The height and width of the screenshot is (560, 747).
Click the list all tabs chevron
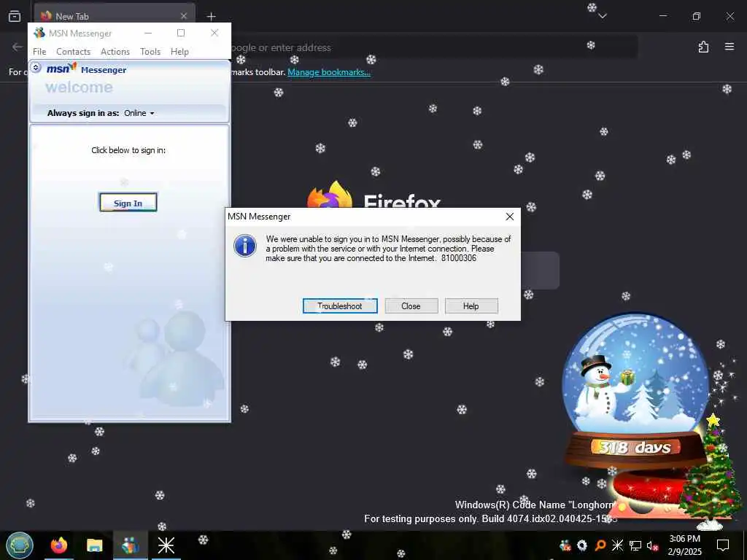[602, 16]
